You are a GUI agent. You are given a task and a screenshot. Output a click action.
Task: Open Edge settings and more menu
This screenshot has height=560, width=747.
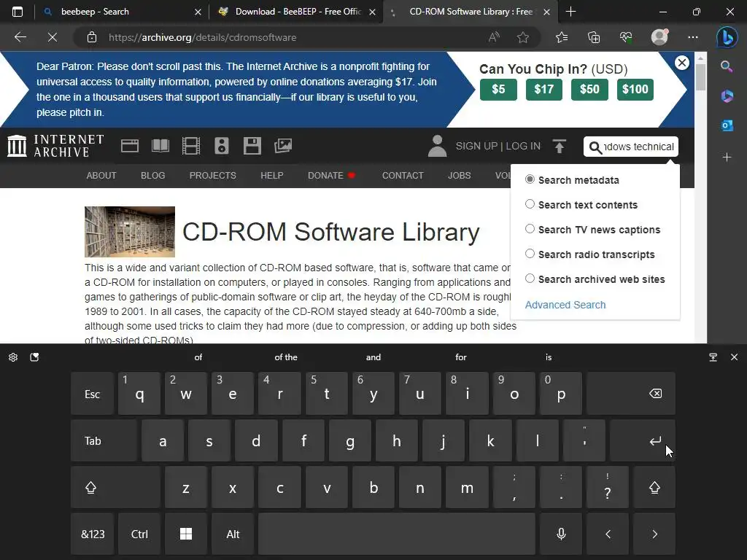point(693,37)
